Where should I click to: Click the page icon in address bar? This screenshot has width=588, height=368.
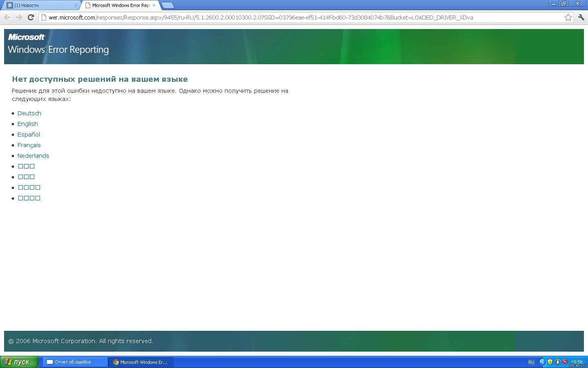pos(44,18)
